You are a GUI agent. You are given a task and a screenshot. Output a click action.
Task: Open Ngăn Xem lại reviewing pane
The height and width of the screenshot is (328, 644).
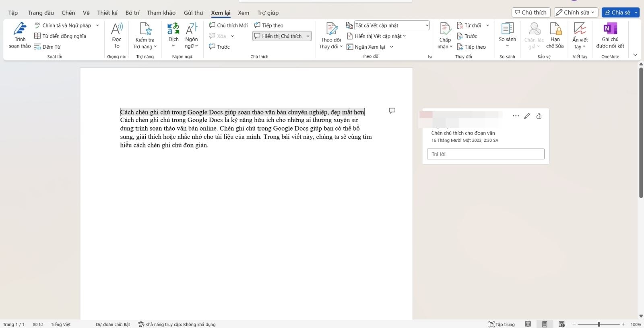pos(366,47)
